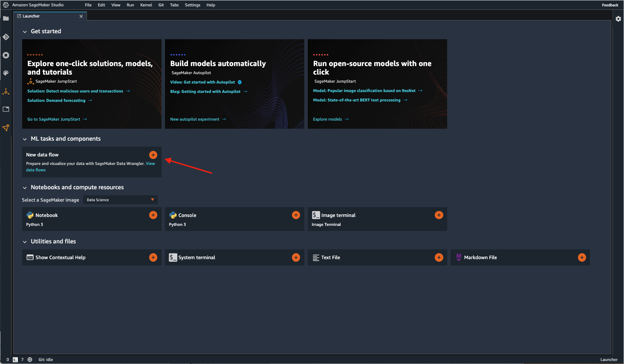Click the kernel chip icon in status bar

(x=30, y=360)
